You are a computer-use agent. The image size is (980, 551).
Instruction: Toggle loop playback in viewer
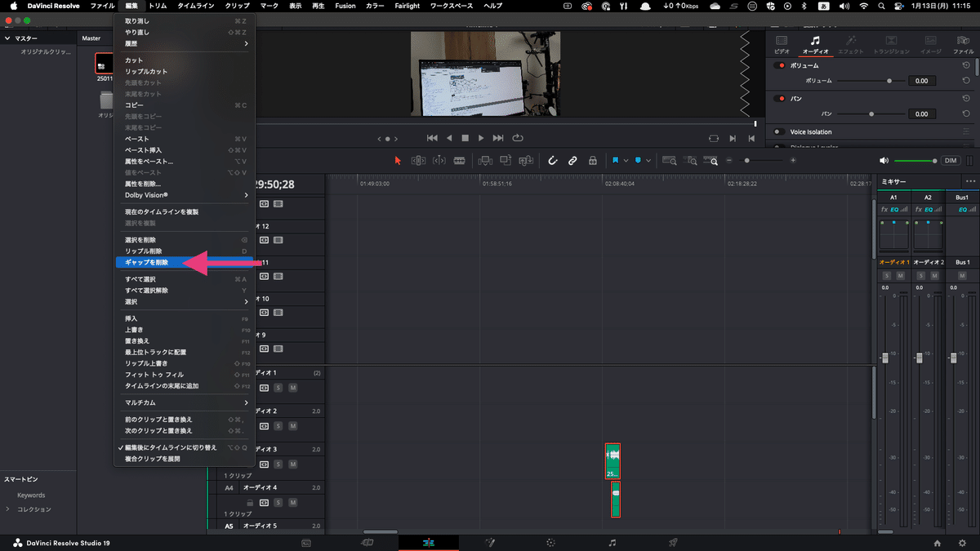517,138
